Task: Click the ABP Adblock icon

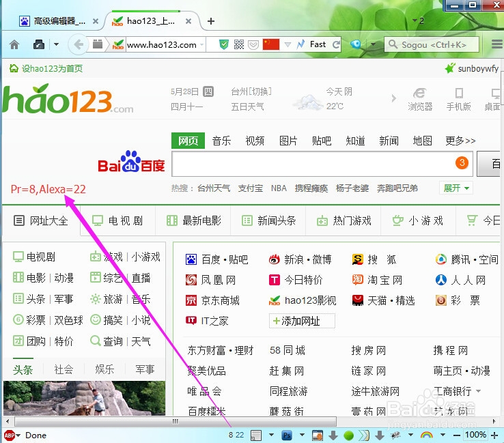Action: coord(10,435)
